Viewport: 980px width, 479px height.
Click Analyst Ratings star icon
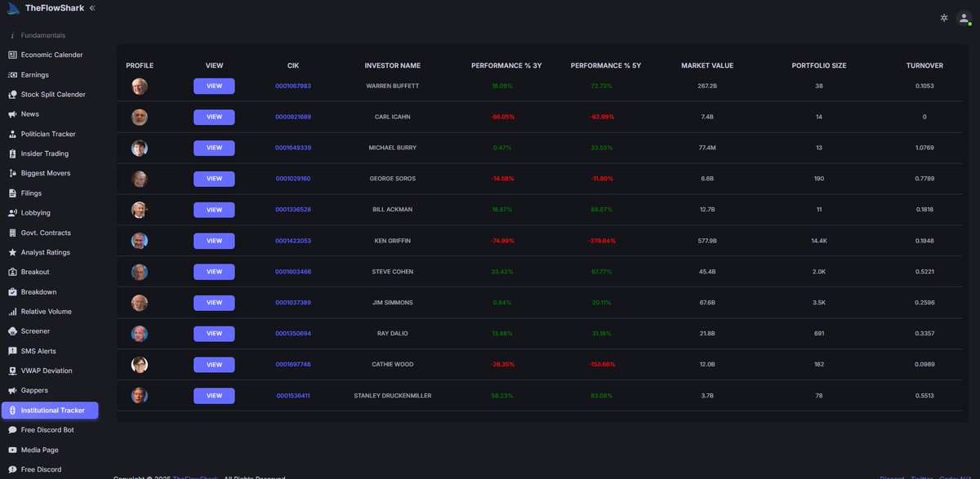click(x=12, y=252)
